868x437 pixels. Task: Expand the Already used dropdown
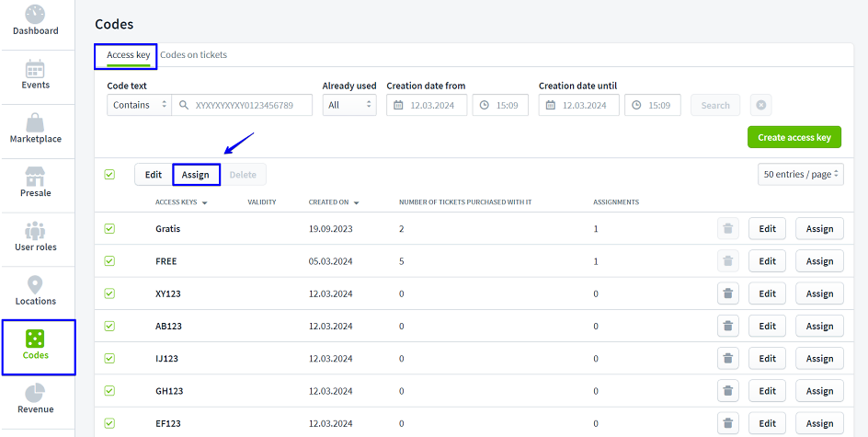click(x=348, y=105)
